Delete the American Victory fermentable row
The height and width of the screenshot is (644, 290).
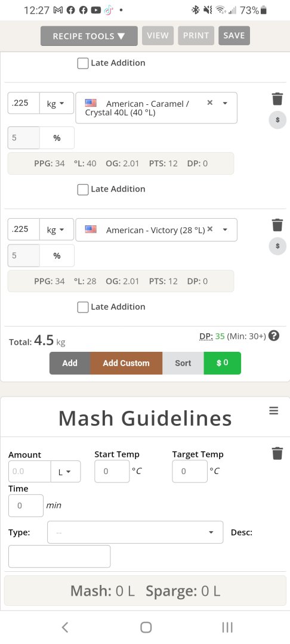point(277,225)
